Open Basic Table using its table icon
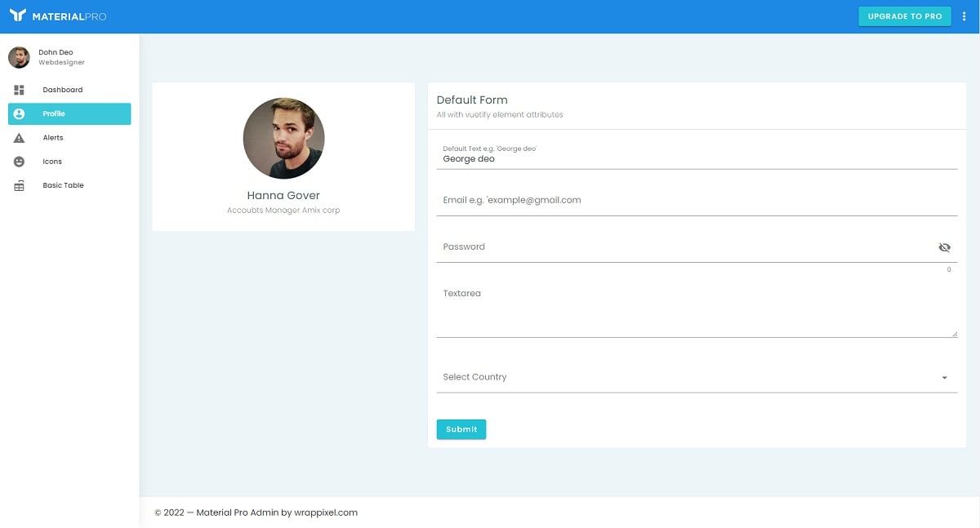 19,185
